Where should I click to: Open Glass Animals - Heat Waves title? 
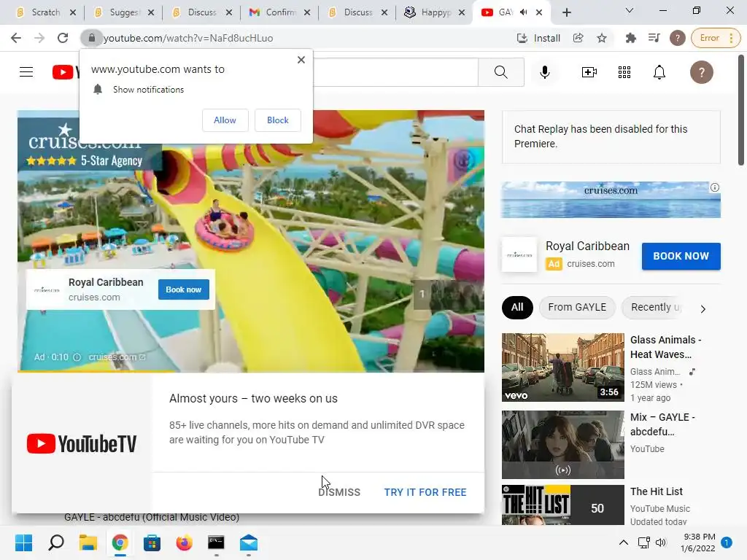(665, 347)
